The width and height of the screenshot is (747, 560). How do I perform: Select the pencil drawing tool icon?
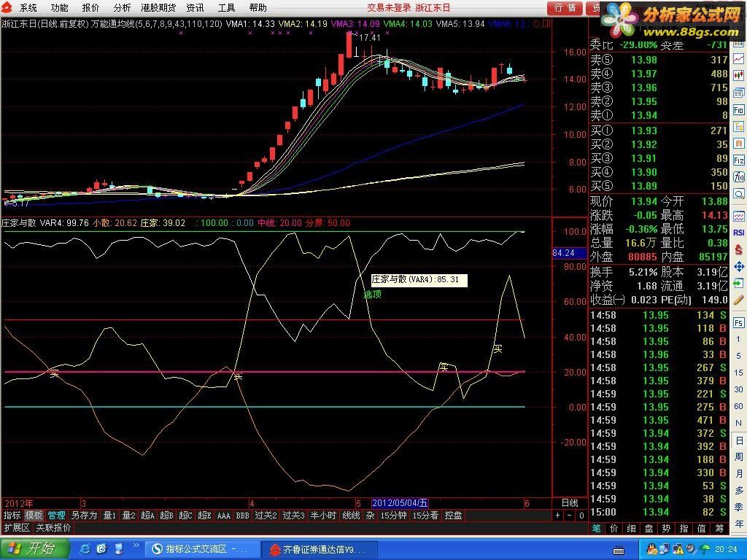[x=739, y=300]
